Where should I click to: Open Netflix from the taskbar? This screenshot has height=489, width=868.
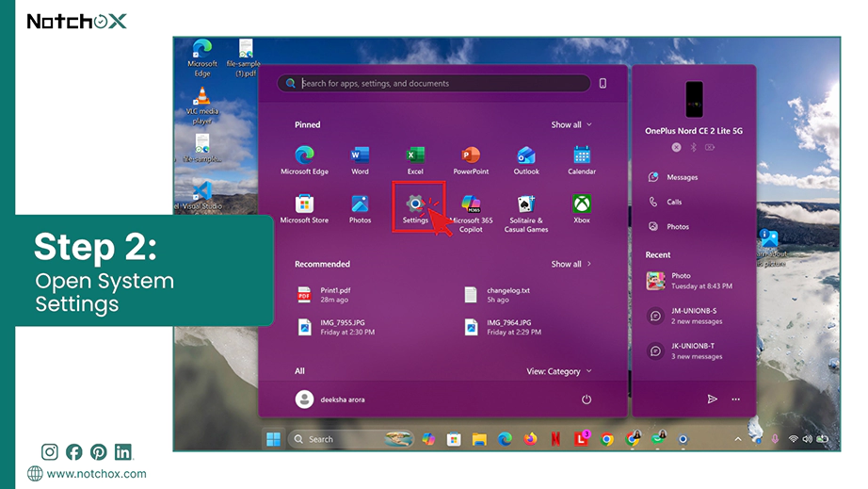pyautogui.click(x=555, y=439)
